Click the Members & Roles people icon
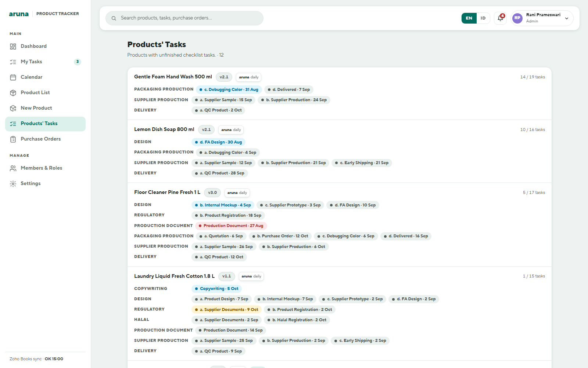 point(13,168)
